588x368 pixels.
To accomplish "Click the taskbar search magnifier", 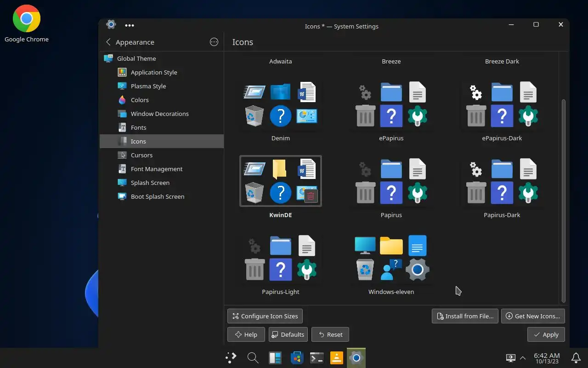I will (253, 357).
